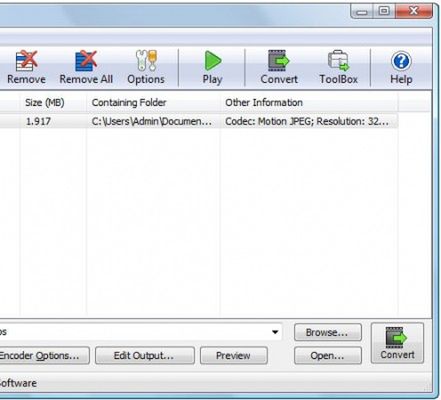The image size is (441, 400).
Task: Start conversion with the large bottom Convert button
Action: point(397,343)
